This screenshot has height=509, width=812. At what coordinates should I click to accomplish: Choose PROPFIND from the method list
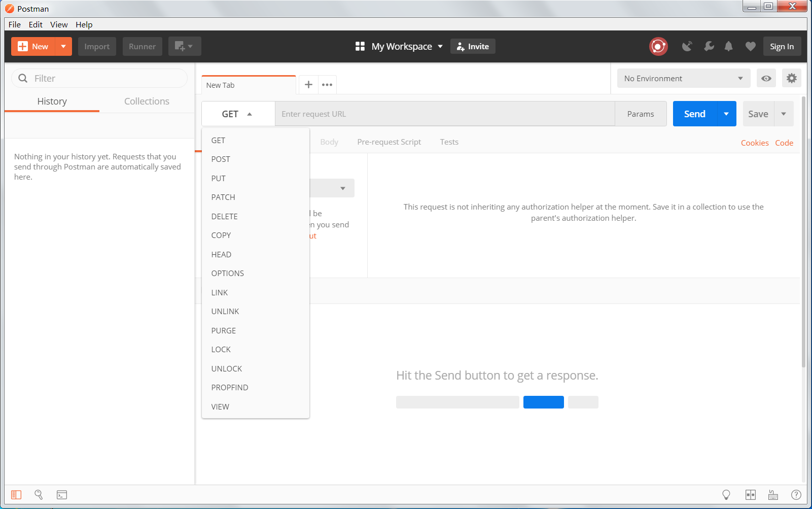[256, 387]
